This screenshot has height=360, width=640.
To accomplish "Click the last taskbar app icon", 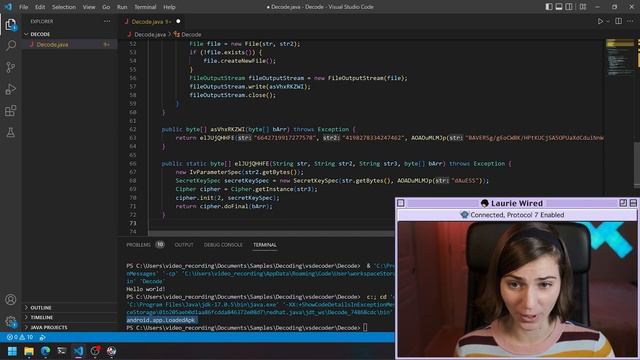I will pyautogui.click(x=111, y=351).
